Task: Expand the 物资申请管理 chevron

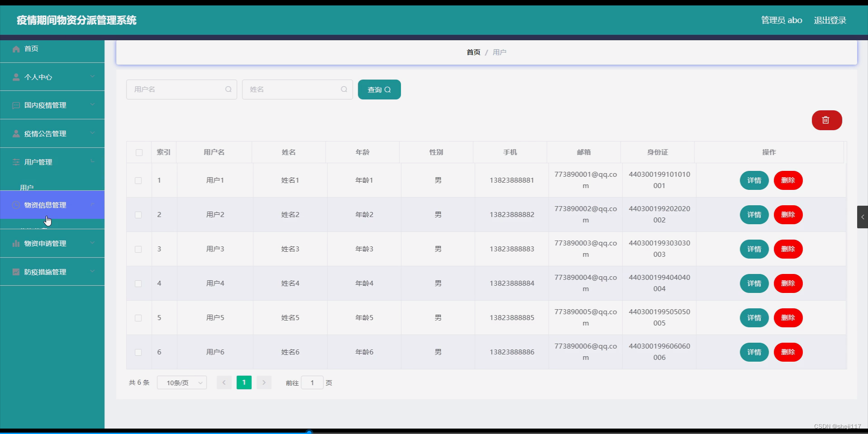Action: [x=93, y=243]
